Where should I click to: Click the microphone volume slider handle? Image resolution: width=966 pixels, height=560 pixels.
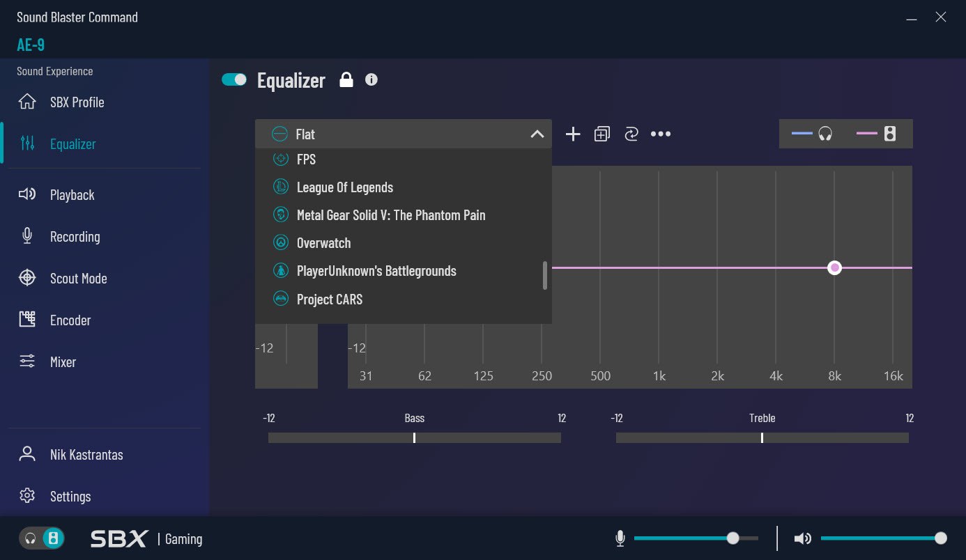click(733, 538)
